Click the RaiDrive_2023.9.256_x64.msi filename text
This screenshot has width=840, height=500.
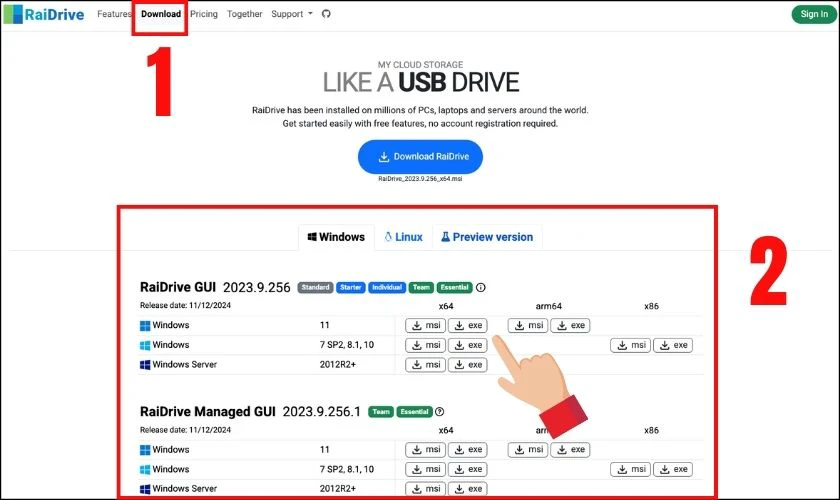[x=420, y=179]
